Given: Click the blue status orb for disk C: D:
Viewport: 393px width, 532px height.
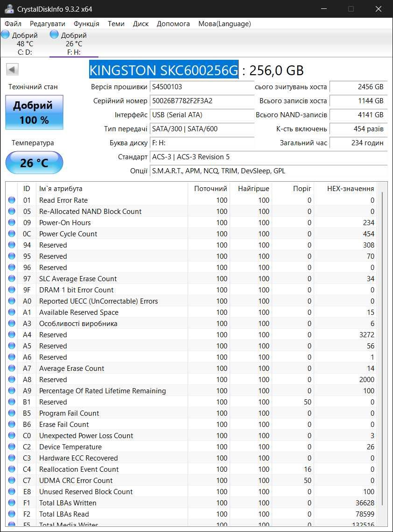Looking at the screenshot, I should tap(6, 34).
